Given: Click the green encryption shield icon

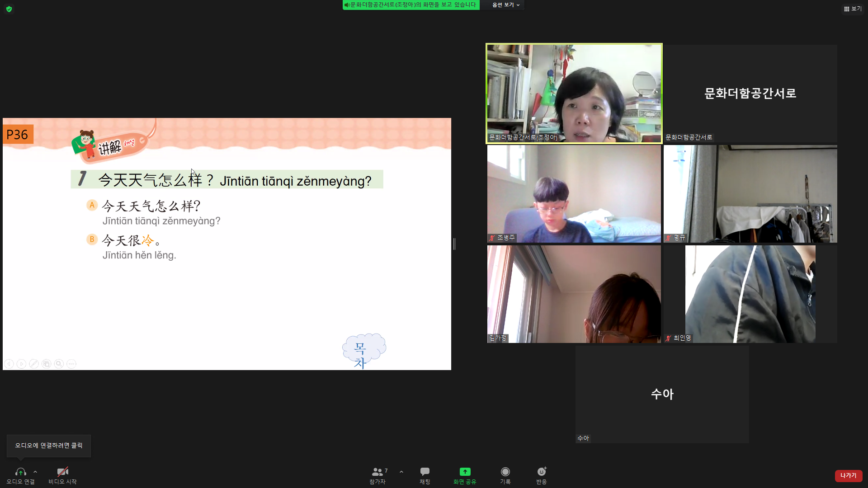Looking at the screenshot, I should coord(9,9).
